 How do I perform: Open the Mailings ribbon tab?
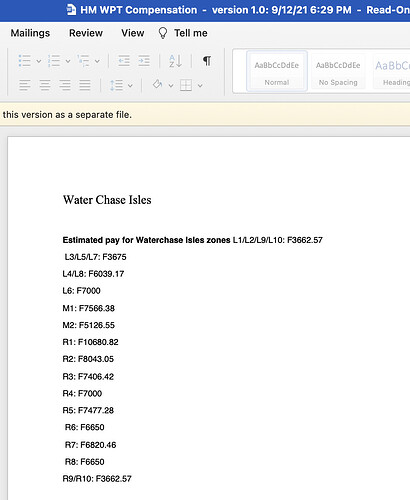(x=30, y=33)
